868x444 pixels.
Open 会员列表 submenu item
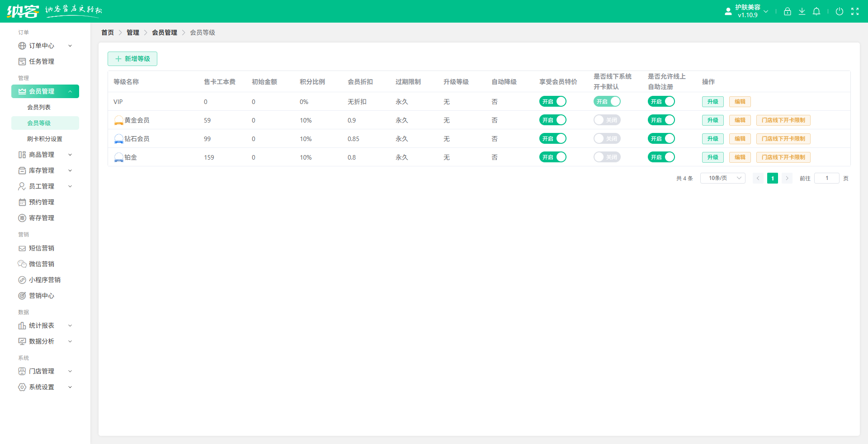(39, 107)
